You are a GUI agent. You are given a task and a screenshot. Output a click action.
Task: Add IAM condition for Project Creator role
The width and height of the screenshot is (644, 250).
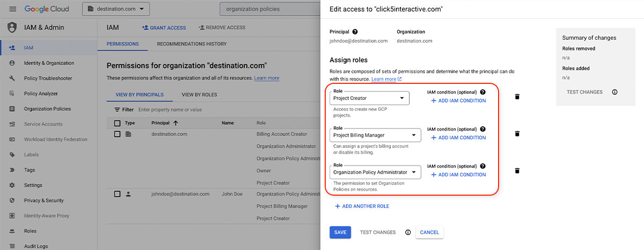(459, 101)
